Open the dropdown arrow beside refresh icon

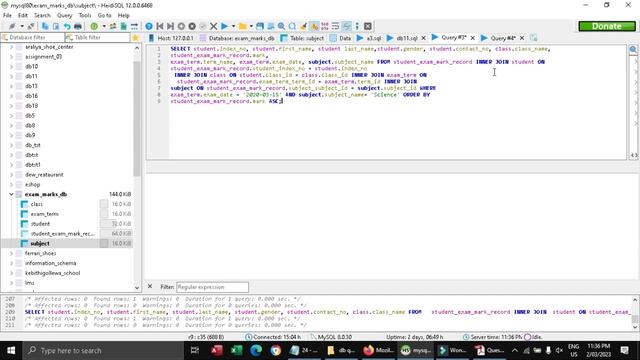[104, 26]
